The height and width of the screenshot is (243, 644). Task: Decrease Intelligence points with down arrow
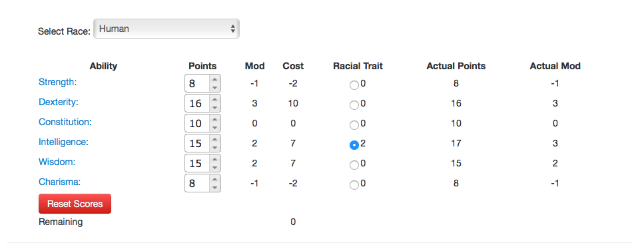[214, 147]
